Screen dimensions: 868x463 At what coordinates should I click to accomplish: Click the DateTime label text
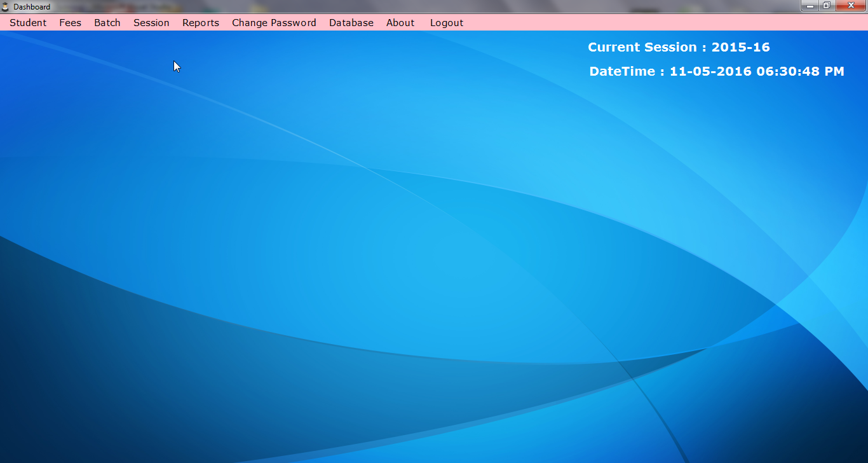point(717,71)
